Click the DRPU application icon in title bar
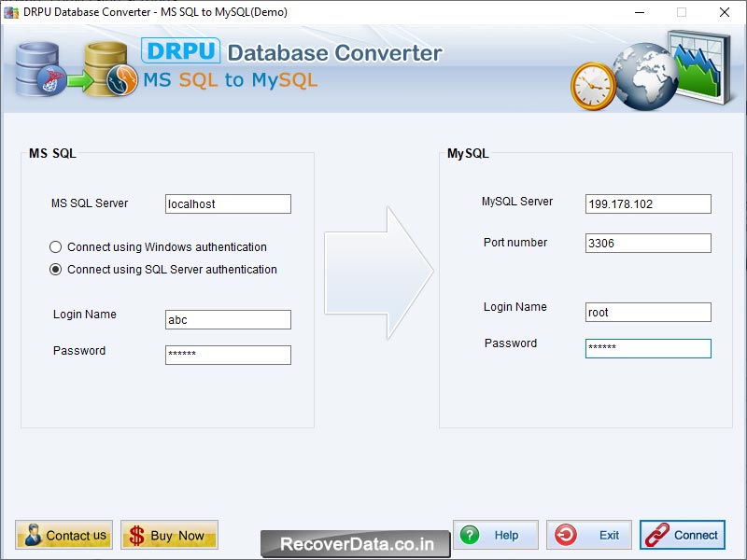 coord(10,13)
